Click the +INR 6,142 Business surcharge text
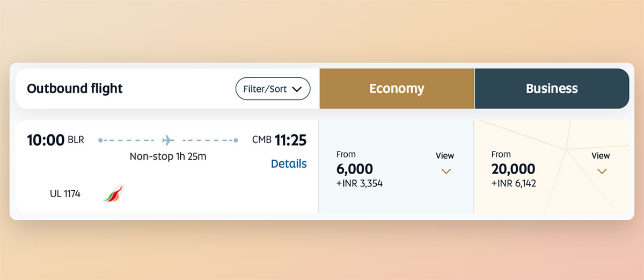644x280 pixels. 514,183
